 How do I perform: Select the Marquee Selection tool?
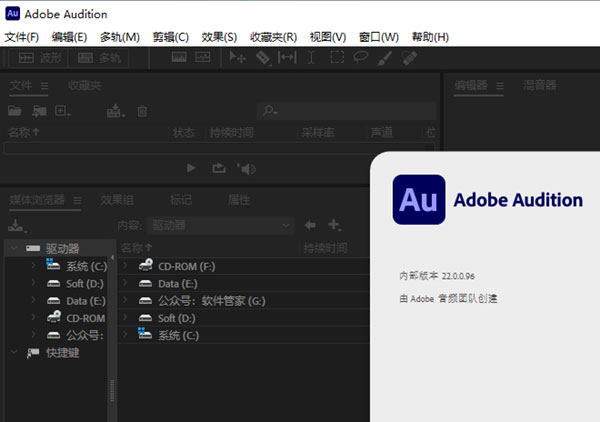(337, 57)
